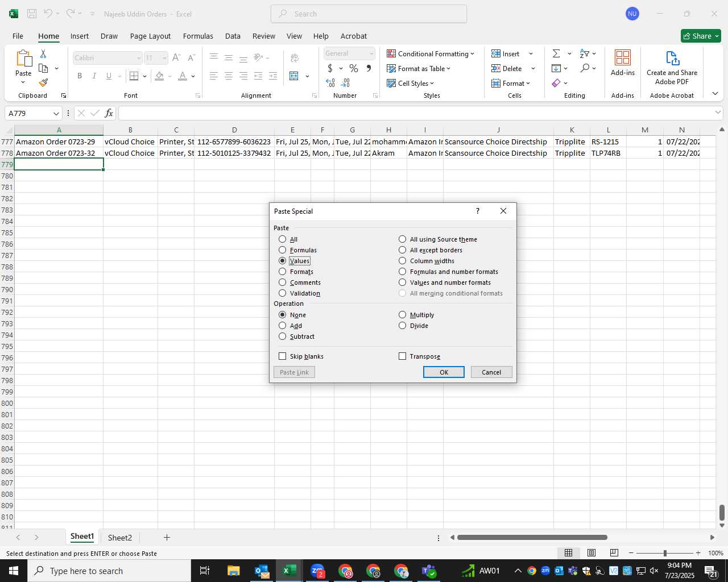Click the horizontal scrollbar thumb
This screenshot has width=728, height=582.
tap(532, 537)
